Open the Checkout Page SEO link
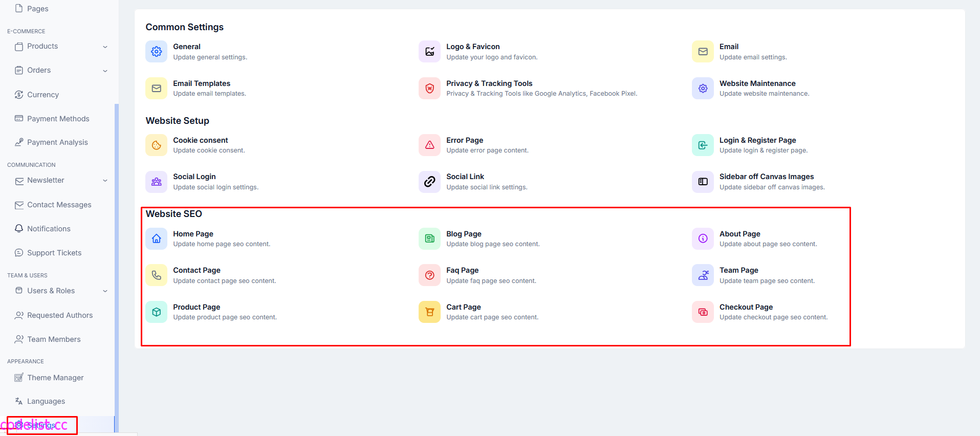The width and height of the screenshot is (980, 436). (746, 307)
